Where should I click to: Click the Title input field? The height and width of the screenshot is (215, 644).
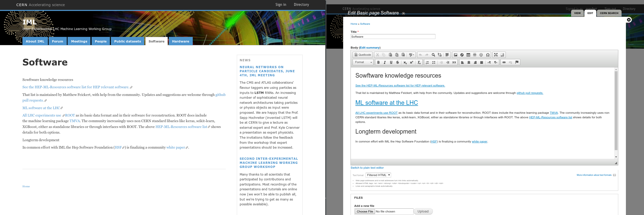click(x=393, y=37)
